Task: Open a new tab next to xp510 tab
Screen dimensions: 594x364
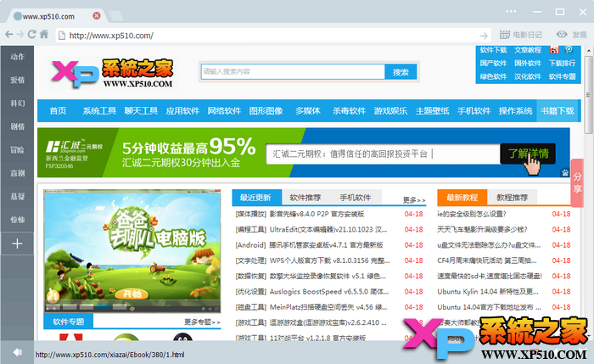Action: 115,16
